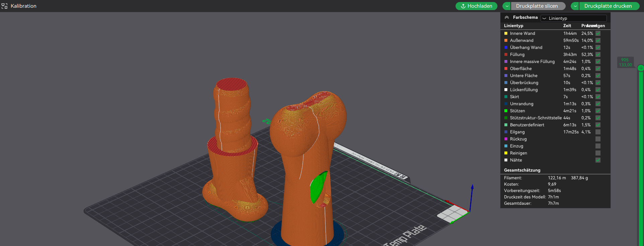Click the white Lückenfüllung color swatch

pos(506,90)
